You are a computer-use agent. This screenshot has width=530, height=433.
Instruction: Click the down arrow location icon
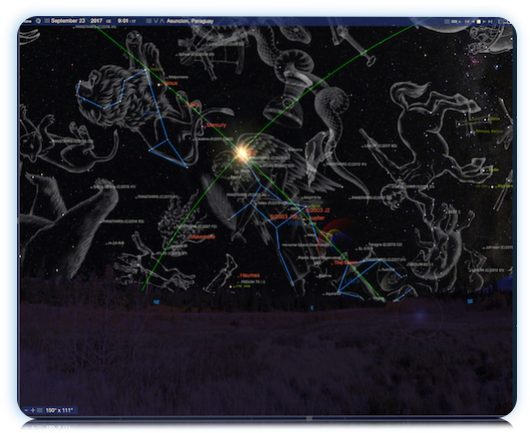point(156,21)
